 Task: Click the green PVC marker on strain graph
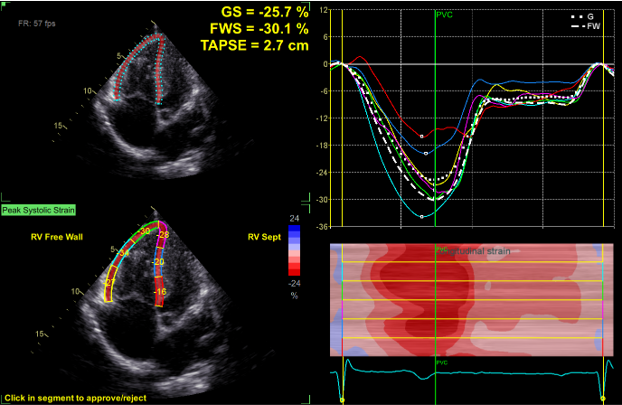(443, 16)
